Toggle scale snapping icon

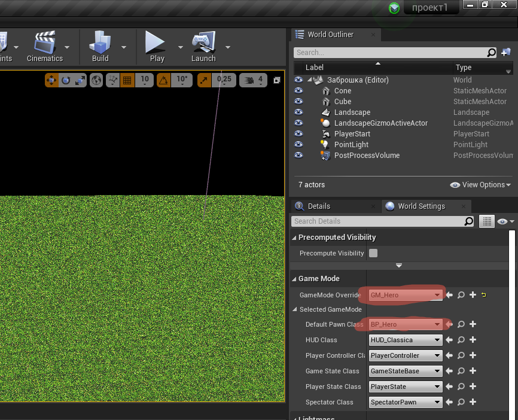[205, 80]
